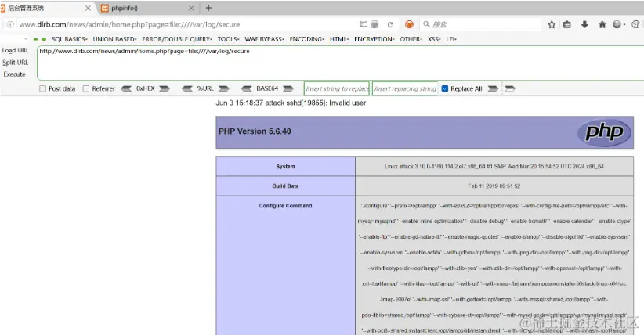Click right arrow beside BASE64

[x=288, y=88]
